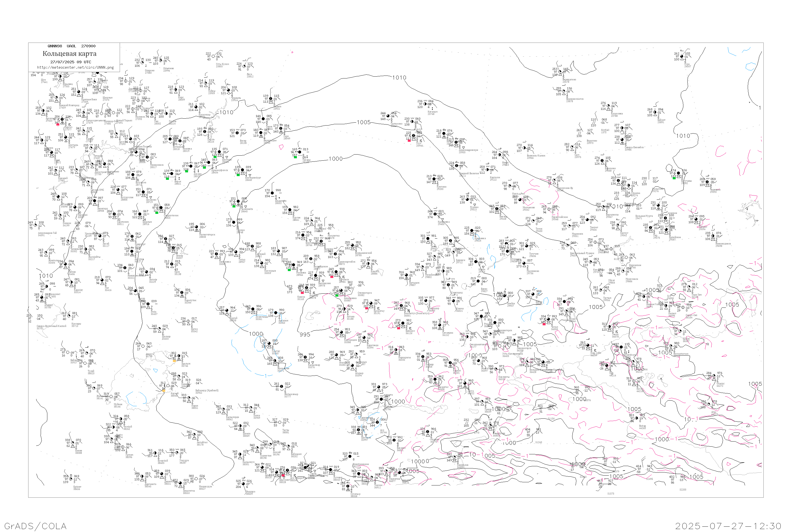Click the 27/07/2025 09 UTC date text
Viewport: 798px width, 532px height.
coord(70,62)
